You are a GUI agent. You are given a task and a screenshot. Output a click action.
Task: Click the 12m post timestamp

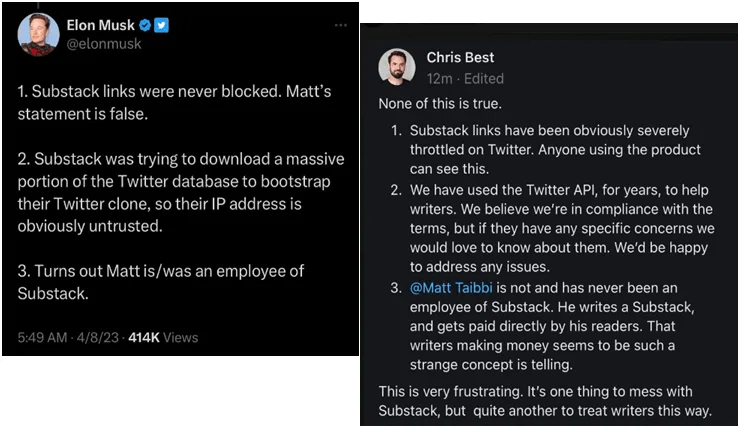(x=439, y=78)
